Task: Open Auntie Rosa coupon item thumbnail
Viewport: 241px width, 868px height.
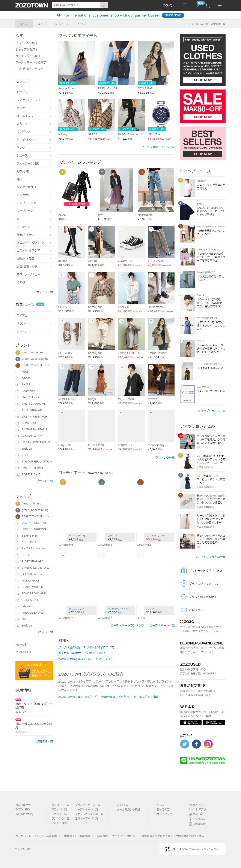Action: point(77,63)
